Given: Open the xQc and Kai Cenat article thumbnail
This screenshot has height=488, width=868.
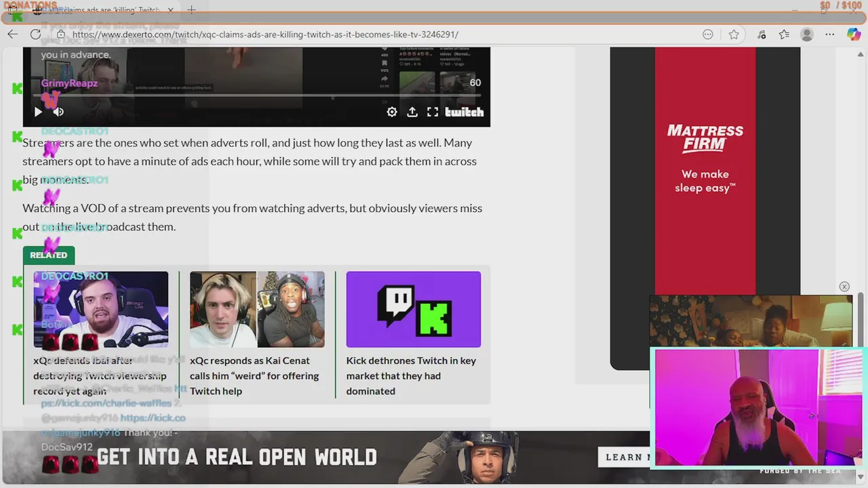Looking at the screenshot, I should (x=257, y=309).
